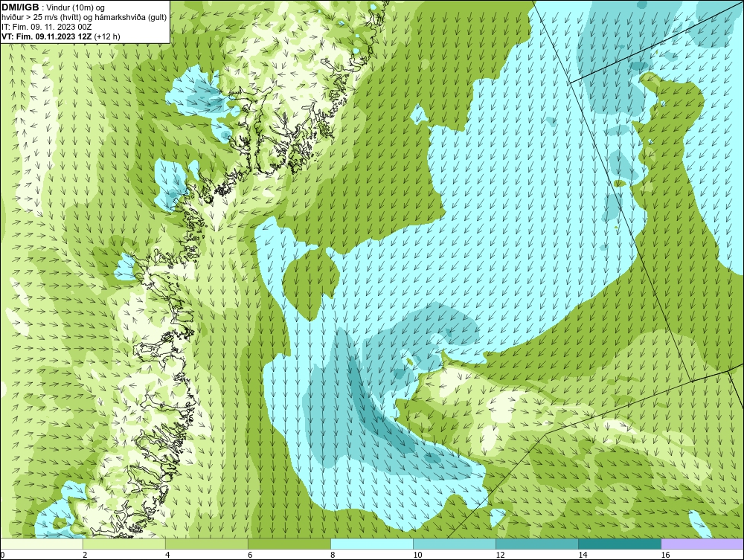Click the legend label '8'
Viewport: 744px width, 560px height.
(333, 555)
